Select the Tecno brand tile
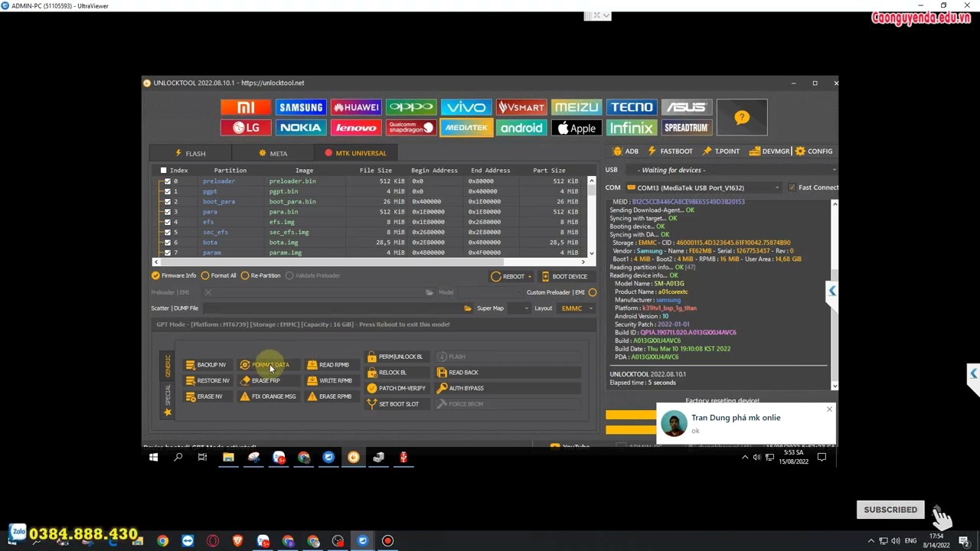The width and height of the screenshot is (980, 551). click(x=632, y=107)
